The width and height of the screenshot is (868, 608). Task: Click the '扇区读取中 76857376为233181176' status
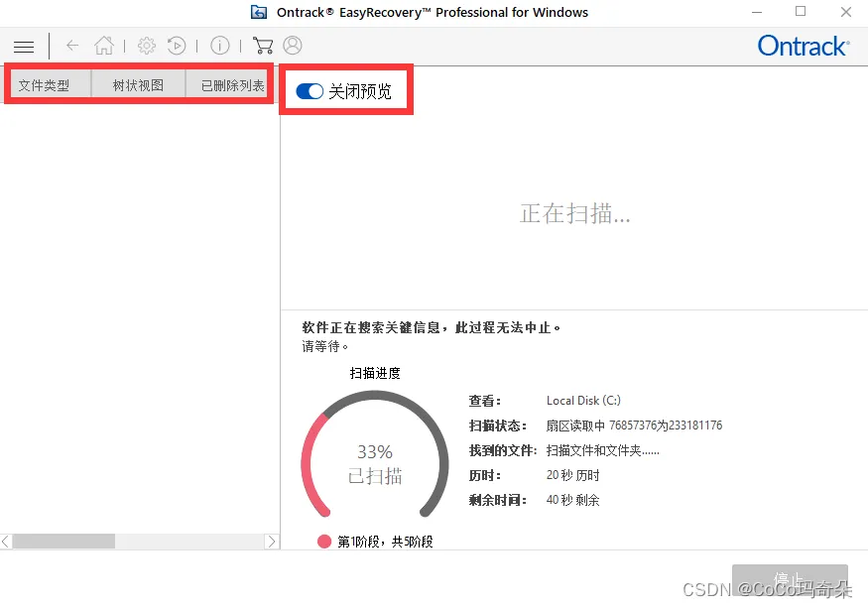click(x=635, y=426)
